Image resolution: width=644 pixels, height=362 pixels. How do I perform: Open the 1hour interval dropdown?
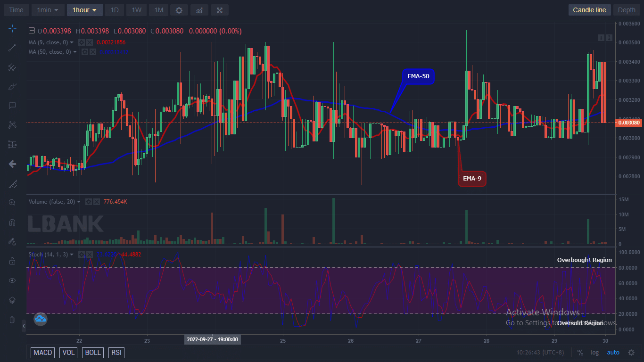(84, 10)
